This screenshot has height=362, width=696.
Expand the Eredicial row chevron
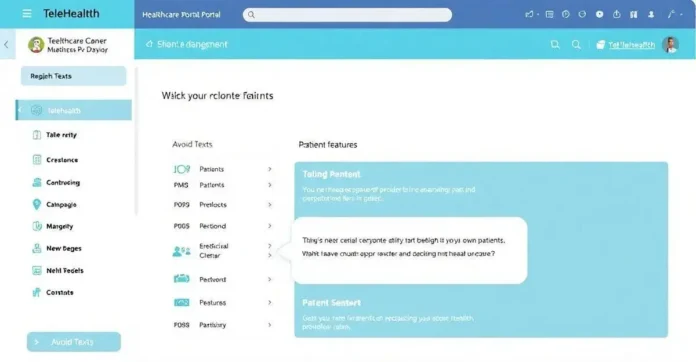269,246
